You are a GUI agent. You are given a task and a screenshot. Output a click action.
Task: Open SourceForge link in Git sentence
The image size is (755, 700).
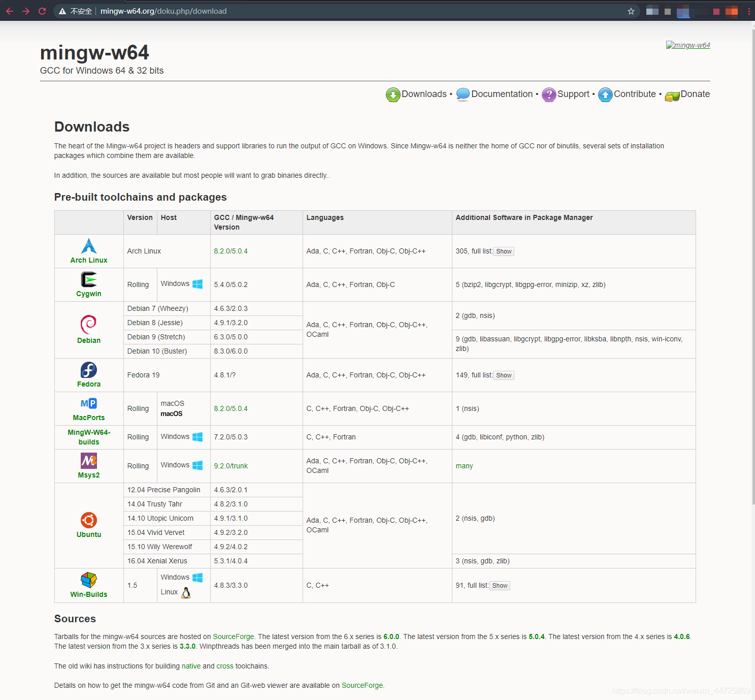363,685
